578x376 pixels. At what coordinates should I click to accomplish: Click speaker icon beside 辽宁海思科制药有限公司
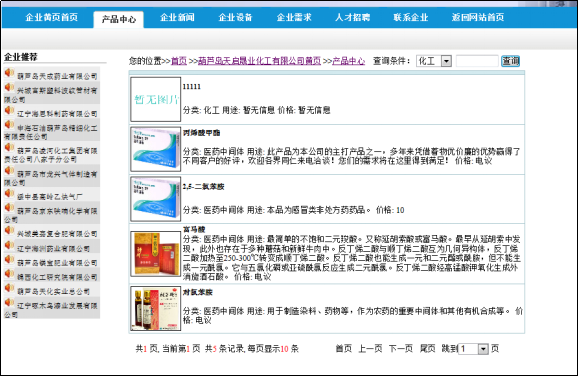click(x=9, y=111)
